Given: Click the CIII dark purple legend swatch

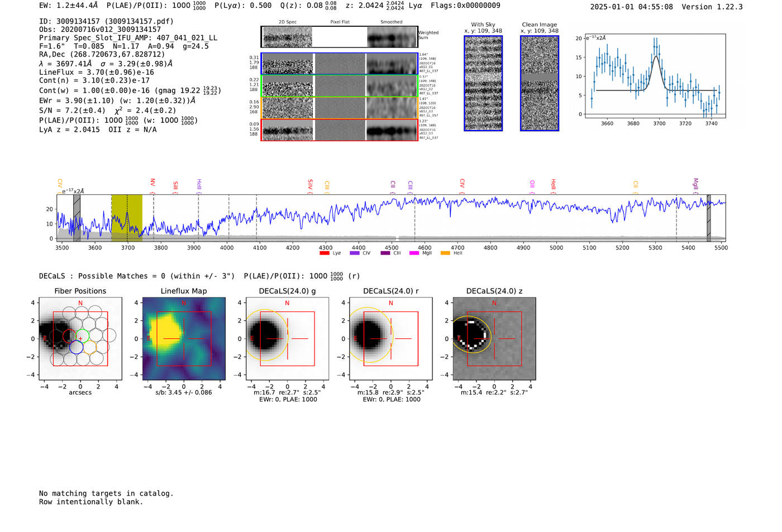Looking at the screenshot, I should (385, 253).
